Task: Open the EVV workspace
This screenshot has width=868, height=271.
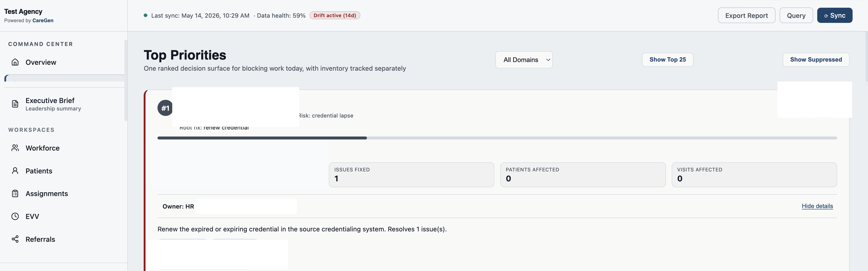Action: click(64, 216)
